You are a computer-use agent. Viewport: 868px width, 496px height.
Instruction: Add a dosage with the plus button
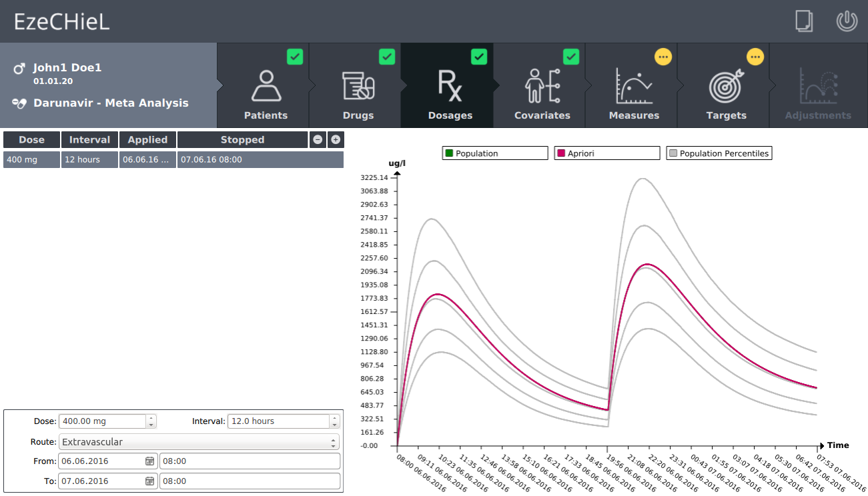click(336, 139)
